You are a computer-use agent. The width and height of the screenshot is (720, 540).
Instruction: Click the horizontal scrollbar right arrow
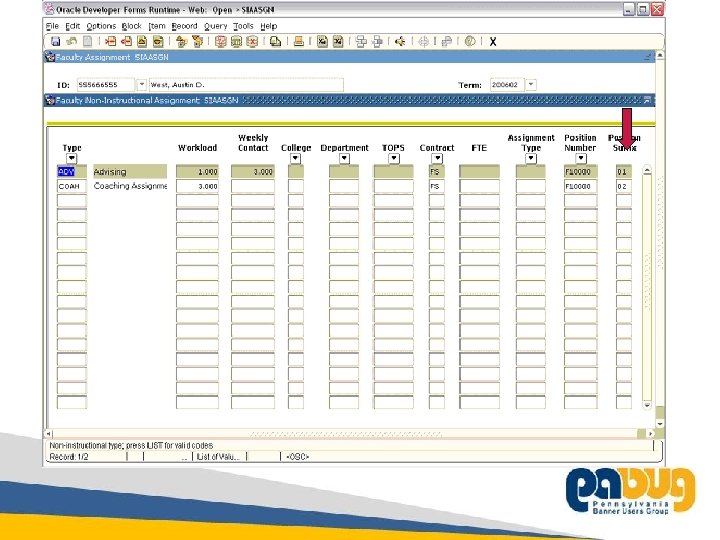(650, 433)
